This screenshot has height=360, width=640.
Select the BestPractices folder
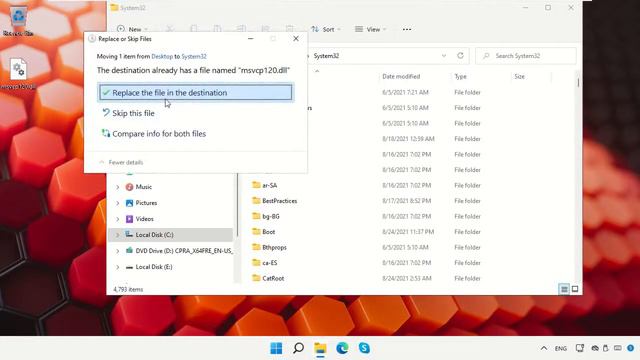pyautogui.click(x=275, y=201)
